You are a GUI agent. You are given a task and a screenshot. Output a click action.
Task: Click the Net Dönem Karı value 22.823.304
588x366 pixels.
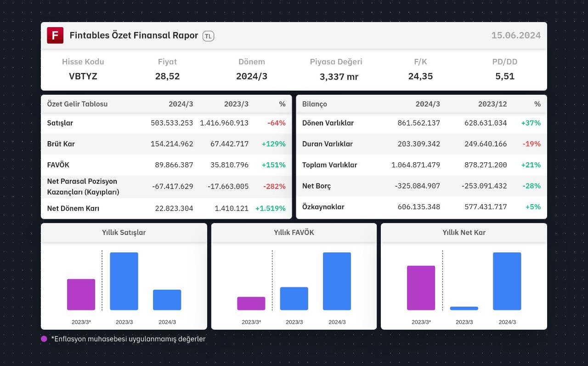click(174, 209)
